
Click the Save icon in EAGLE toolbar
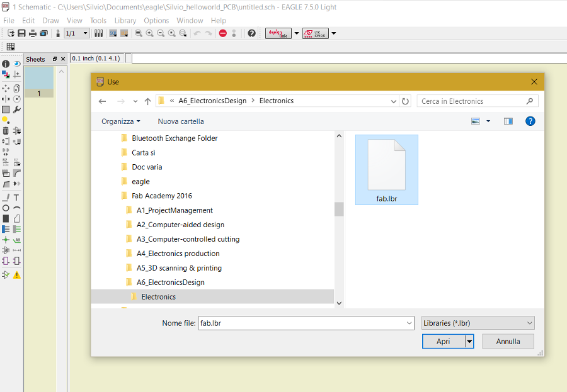click(21, 33)
